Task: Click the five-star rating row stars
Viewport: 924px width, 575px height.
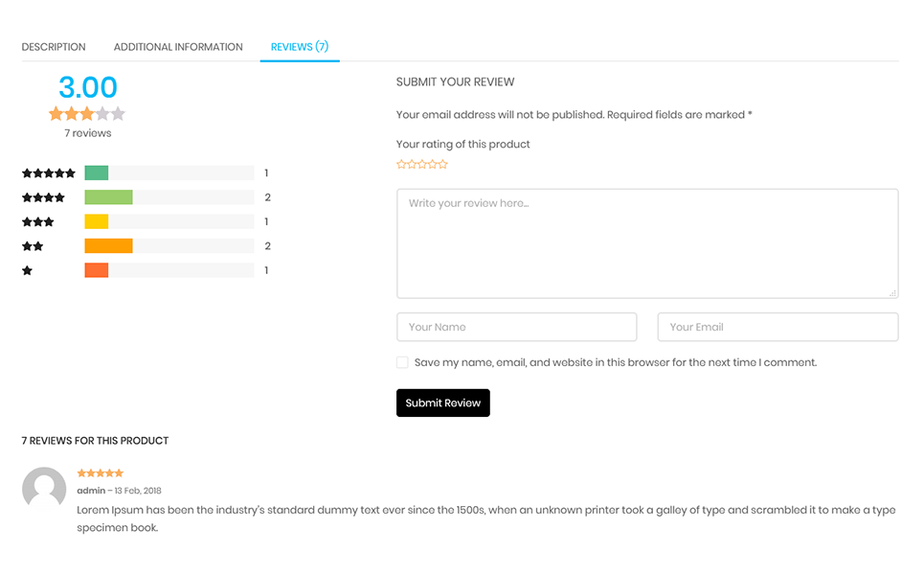Action: click(49, 172)
